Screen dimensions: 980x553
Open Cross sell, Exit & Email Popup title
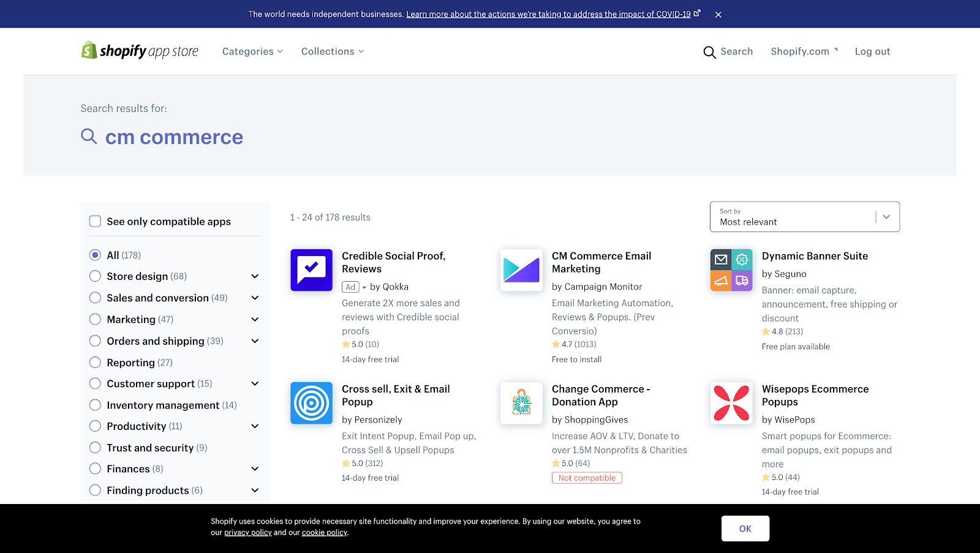(396, 396)
